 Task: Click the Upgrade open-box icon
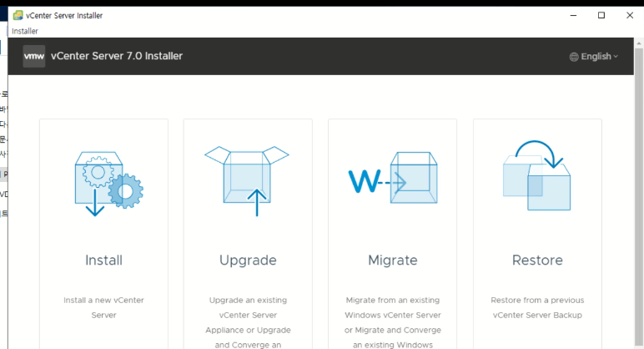coord(247,181)
